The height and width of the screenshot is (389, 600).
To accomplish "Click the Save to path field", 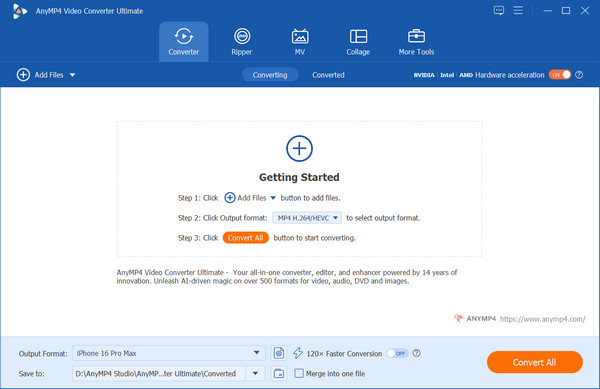I will (x=159, y=373).
